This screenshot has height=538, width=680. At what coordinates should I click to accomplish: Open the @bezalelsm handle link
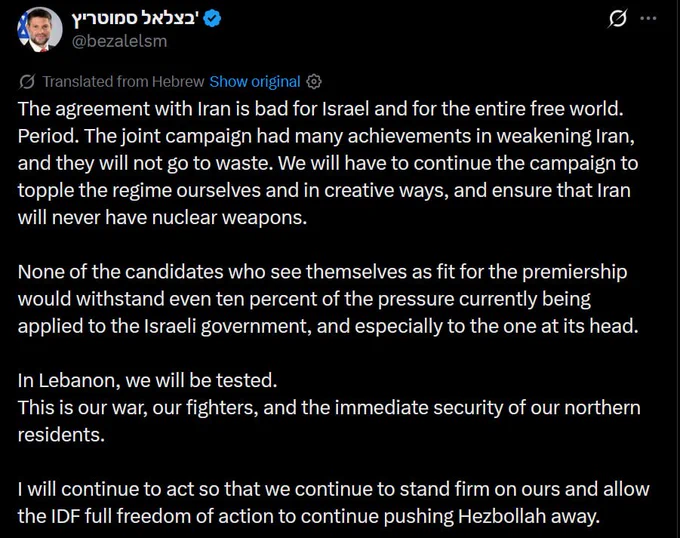[x=119, y=41]
